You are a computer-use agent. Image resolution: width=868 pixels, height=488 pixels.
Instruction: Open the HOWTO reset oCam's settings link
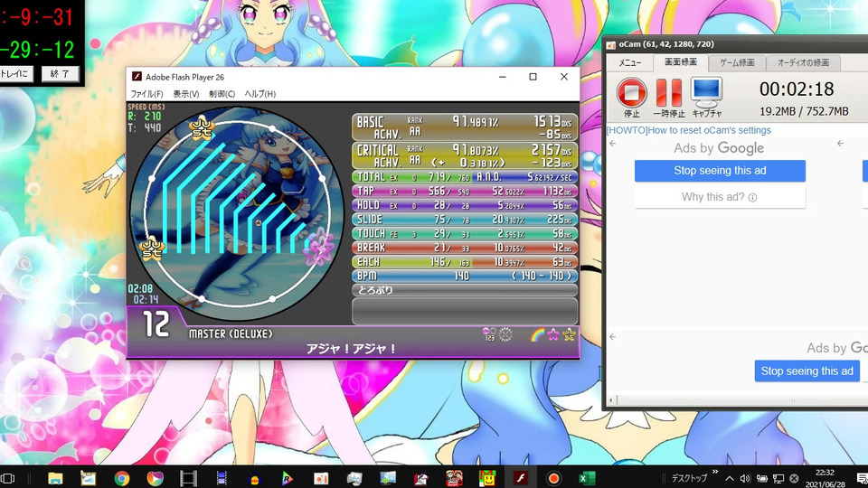[x=689, y=130]
